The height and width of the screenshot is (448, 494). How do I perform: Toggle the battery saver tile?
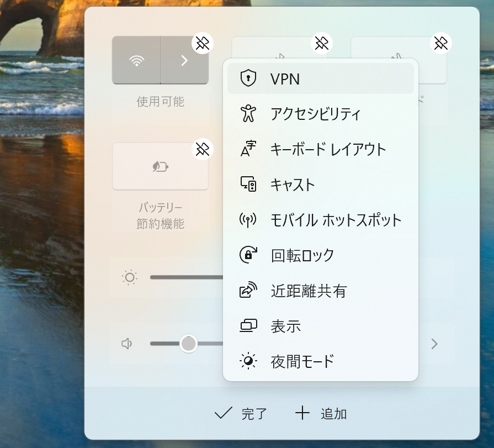(x=161, y=166)
